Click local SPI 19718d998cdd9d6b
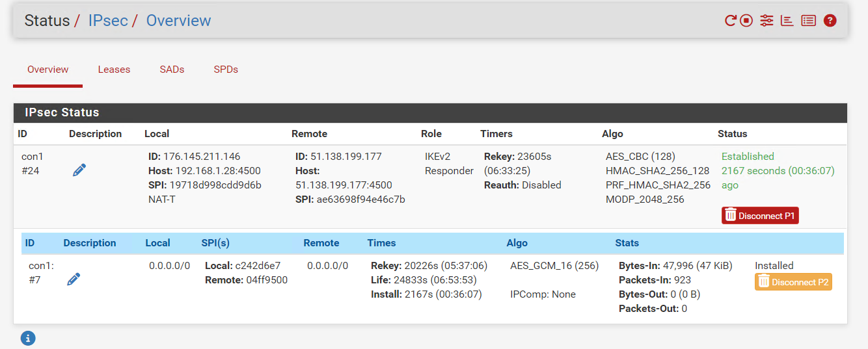 click(205, 185)
